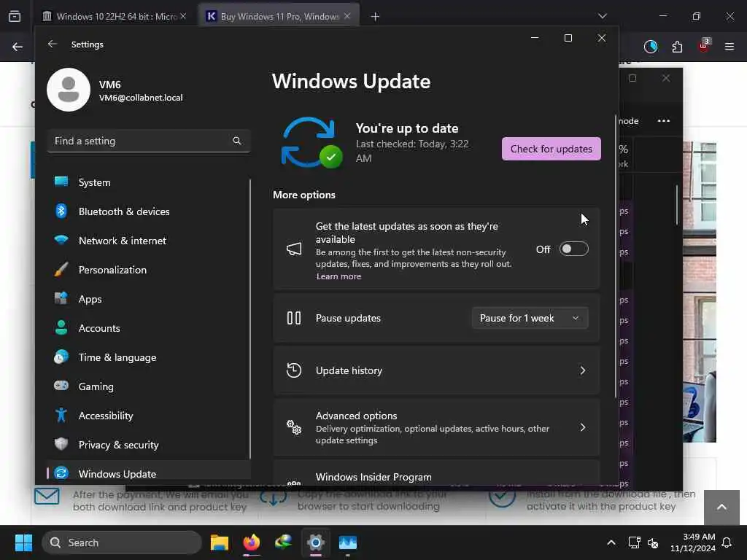Show hidden icons tray chevron
747x560 pixels.
(611, 542)
